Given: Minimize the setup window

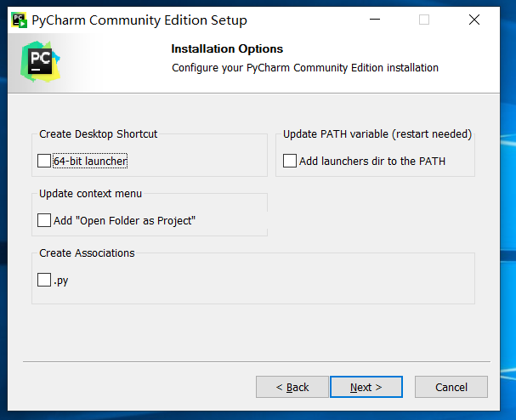Looking at the screenshot, I should (x=375, y=20).
